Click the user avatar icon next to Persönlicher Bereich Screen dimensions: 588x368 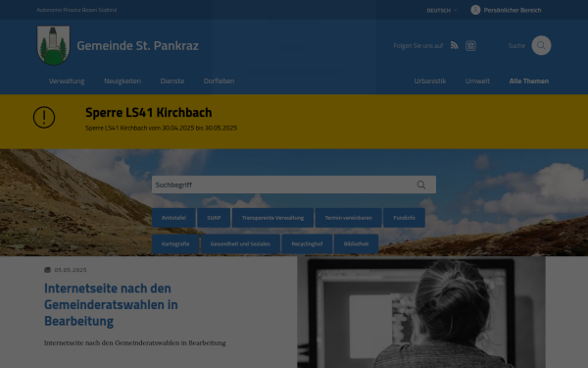coord(475,10)
